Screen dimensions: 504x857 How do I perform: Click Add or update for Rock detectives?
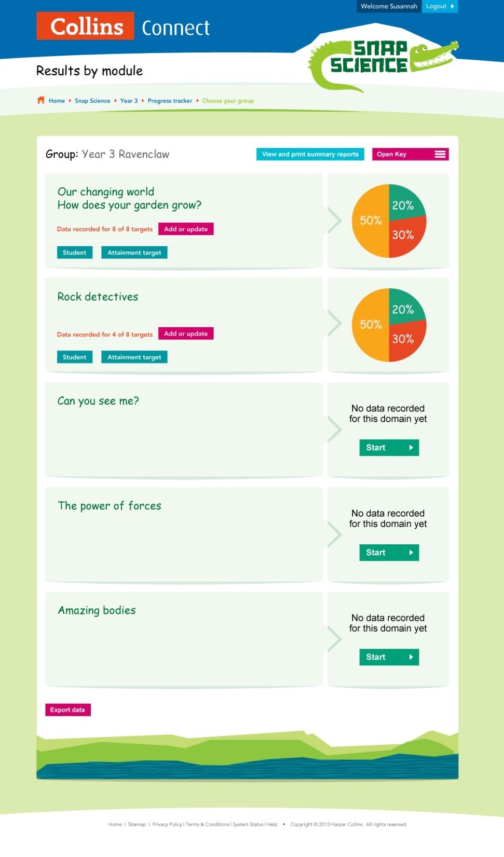tap(186, 333)
